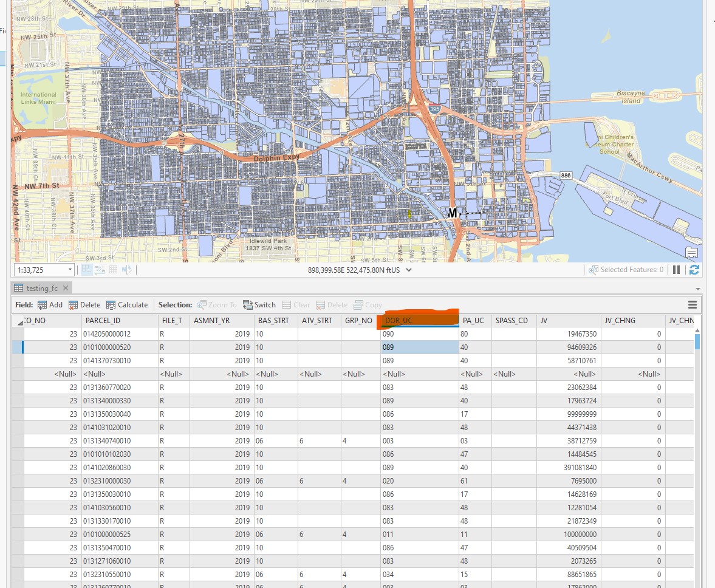715x588 pixels.
Task: Switch the current selection
Action: pos(259,305)
